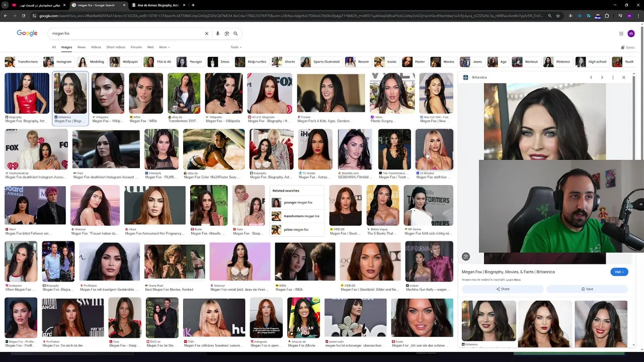Screen dimensions: 644x362
Task: Switch to the Forums tab
Action: 136,47
